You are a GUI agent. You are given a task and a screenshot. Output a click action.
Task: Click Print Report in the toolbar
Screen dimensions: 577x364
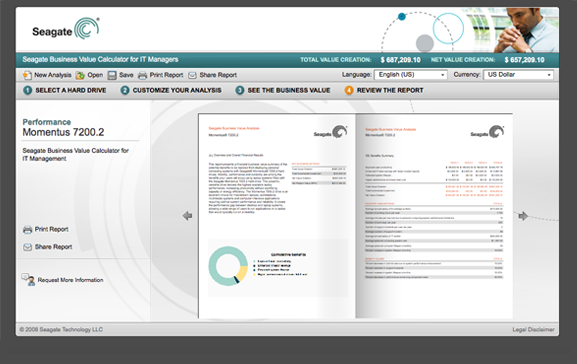pyautogui.click(x=166, y=75)
